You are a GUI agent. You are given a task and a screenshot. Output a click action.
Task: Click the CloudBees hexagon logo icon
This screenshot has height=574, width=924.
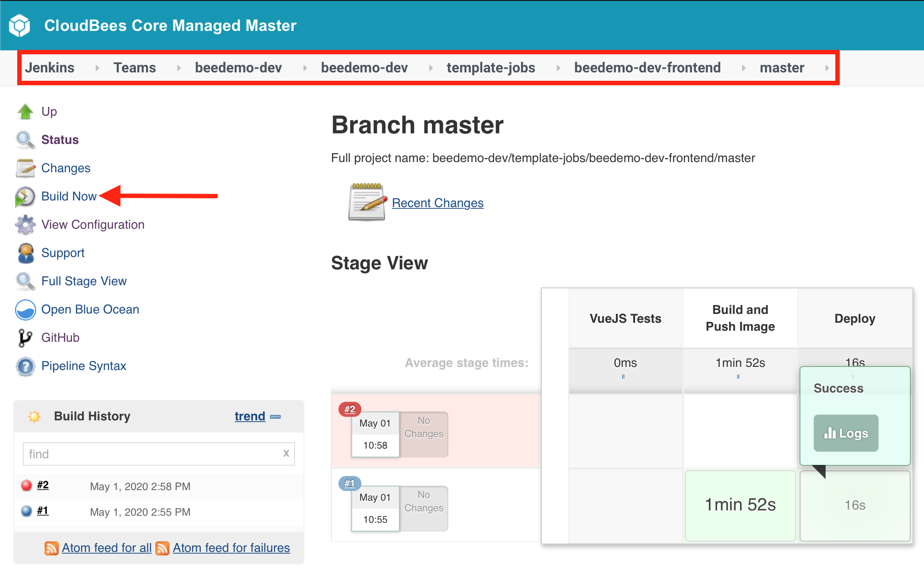coord(19,26)
